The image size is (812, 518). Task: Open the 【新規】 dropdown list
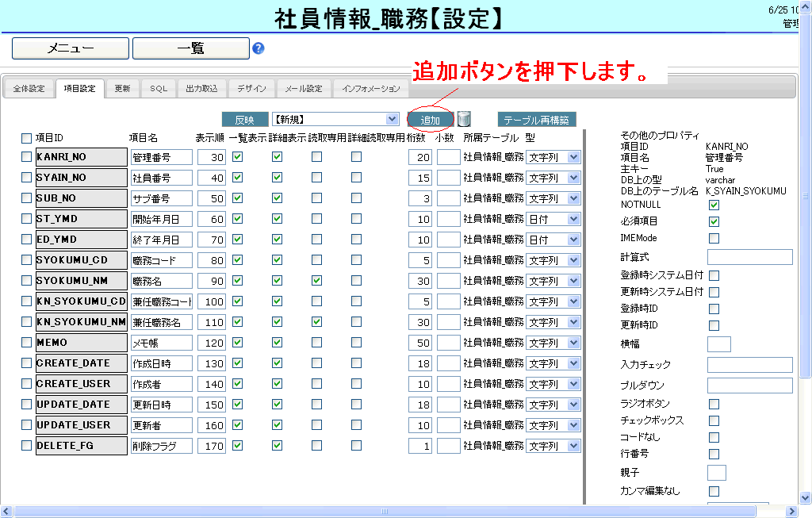[x=335, y=119]
